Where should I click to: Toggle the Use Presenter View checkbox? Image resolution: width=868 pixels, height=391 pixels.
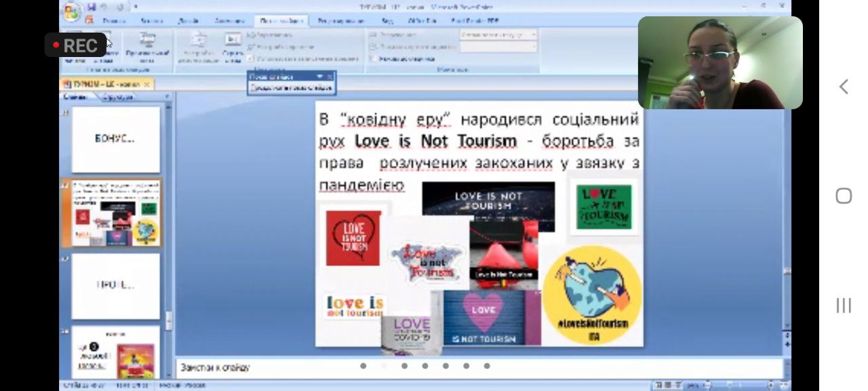pos(373,59)
